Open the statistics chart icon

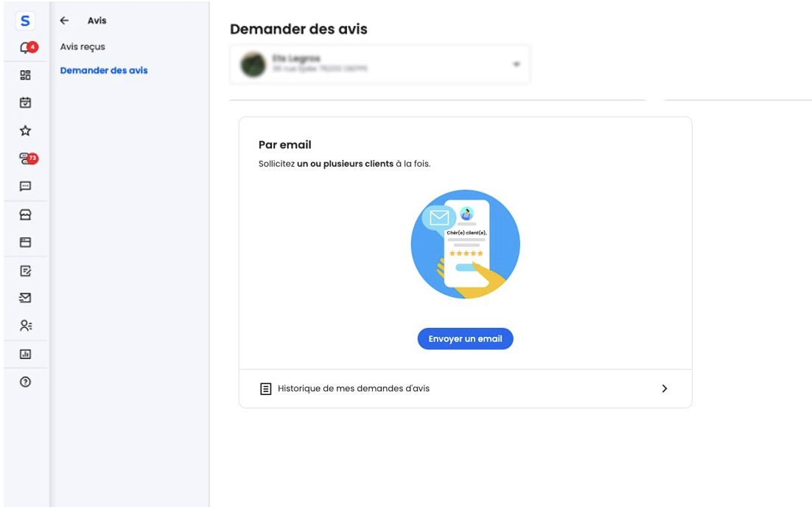(25, 354)
